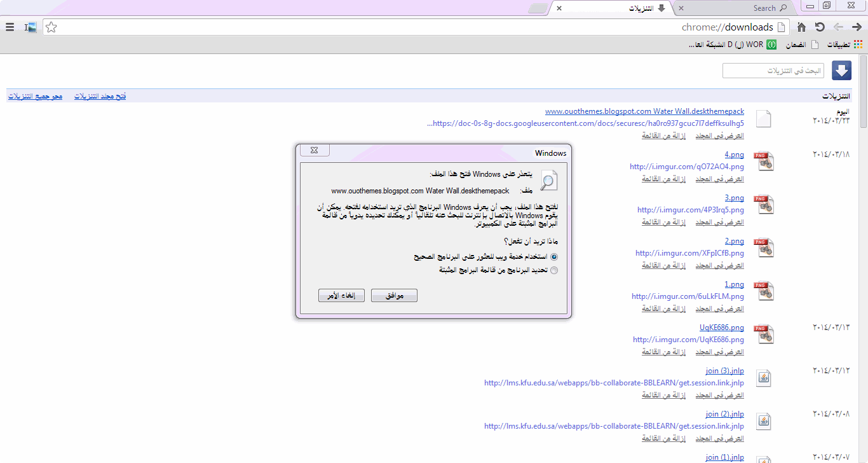
Task: Remove UqKE686.png from list link
Action: point(665,352)
